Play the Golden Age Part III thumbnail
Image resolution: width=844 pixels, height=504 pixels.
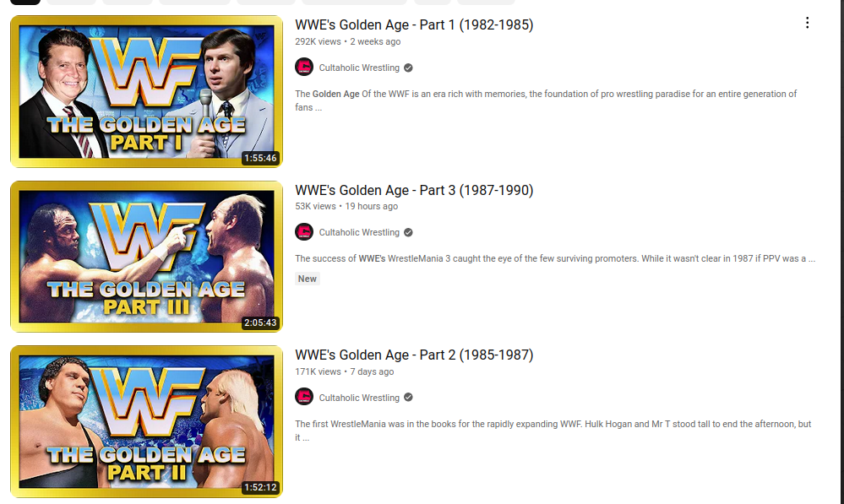[x=146, y=257]
